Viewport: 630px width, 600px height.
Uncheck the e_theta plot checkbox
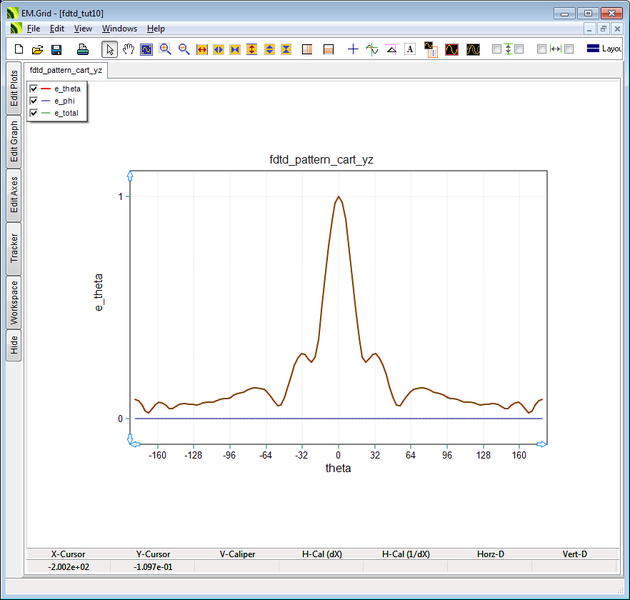pos(34,89)
